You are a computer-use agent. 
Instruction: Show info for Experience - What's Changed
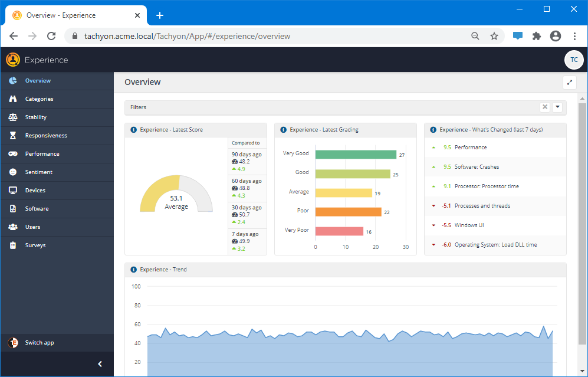433,130
